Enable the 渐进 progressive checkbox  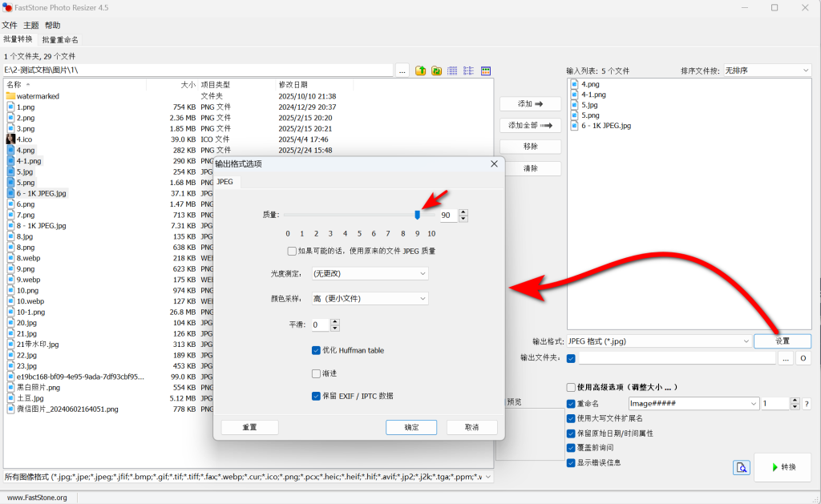tap(316, 373)
